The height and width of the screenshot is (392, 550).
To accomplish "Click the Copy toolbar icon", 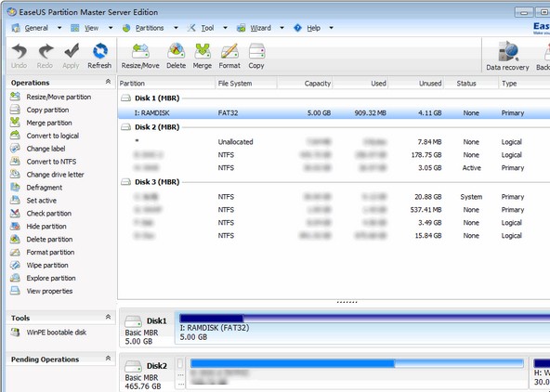I will tap(256, 51).
